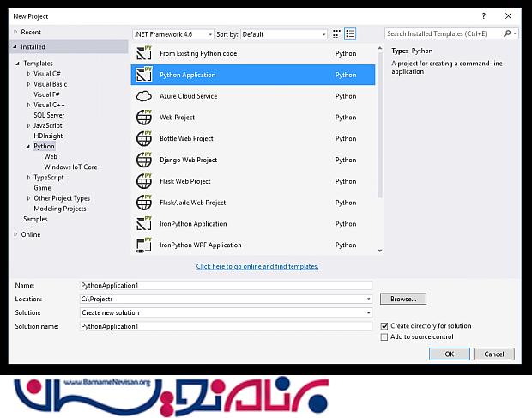
Task: Click the Flask Web Project globe icon
Action: tap(144, 181)
